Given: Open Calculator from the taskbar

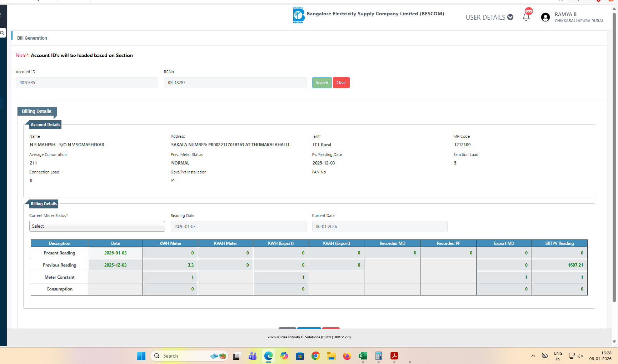Looking at the screenshot, I should 378,356.
